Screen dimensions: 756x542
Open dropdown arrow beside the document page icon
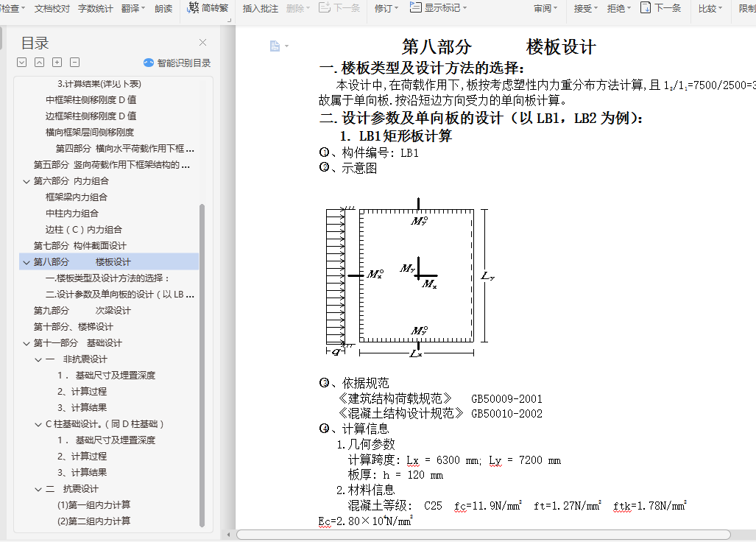point(287,46)
